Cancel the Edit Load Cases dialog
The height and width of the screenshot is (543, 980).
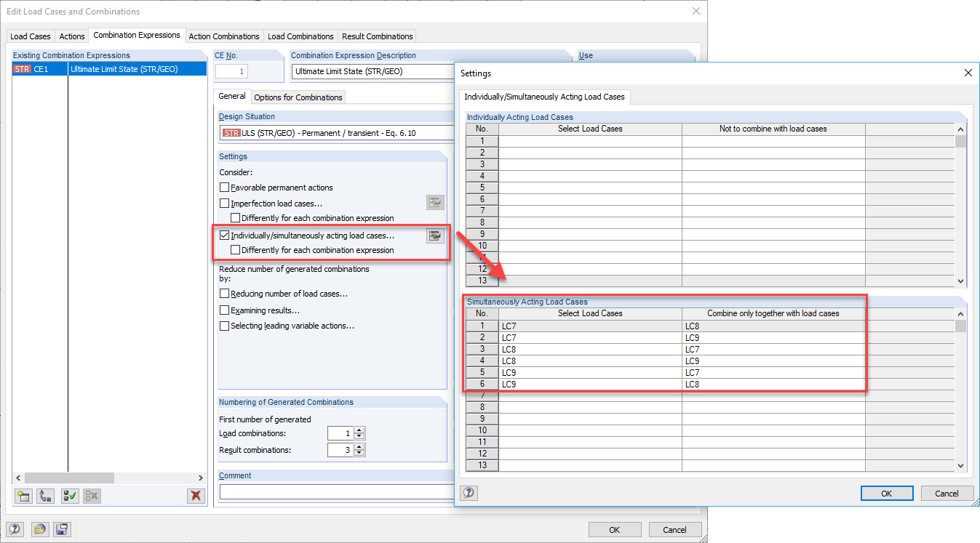(x=674, y=529)
